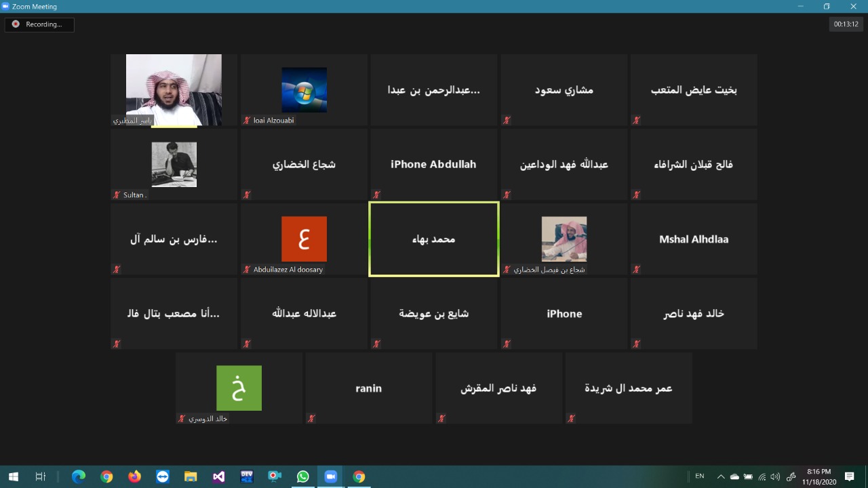The width and height of the screenshot is (868, 488).
Task: Launch Visual Studio from the taskbar
Action: [218, 476]
